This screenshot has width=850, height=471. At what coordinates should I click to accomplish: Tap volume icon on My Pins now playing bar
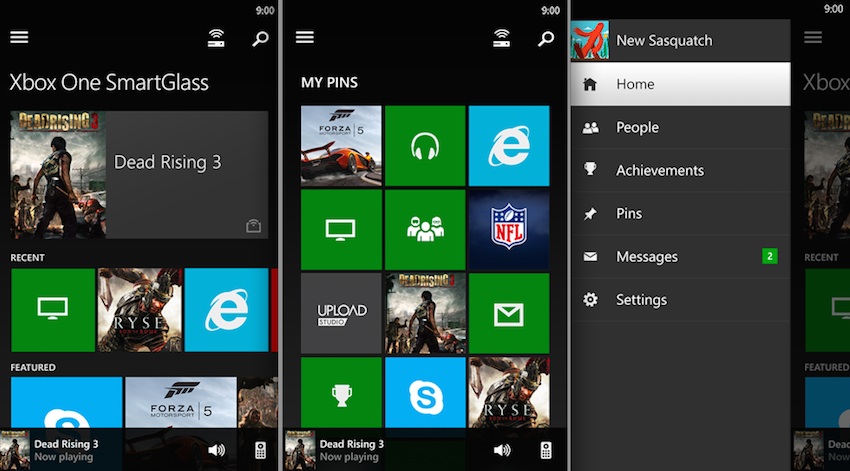coord(502,450)
